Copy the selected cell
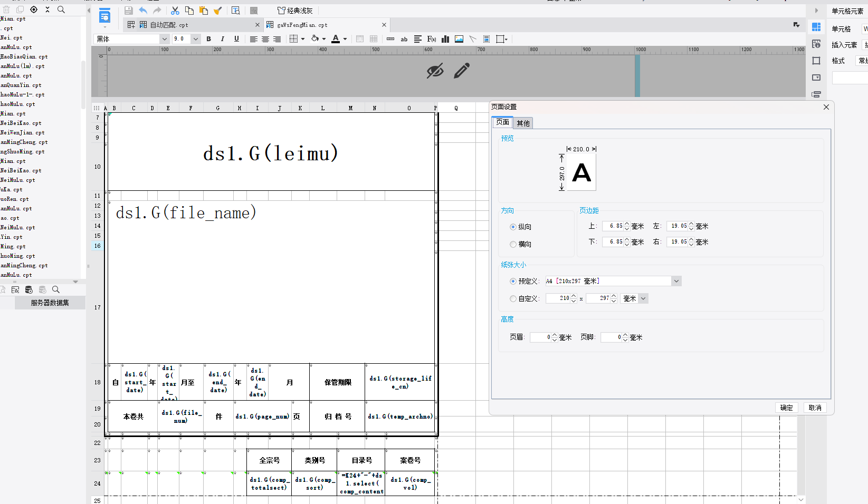 point(189,10)
